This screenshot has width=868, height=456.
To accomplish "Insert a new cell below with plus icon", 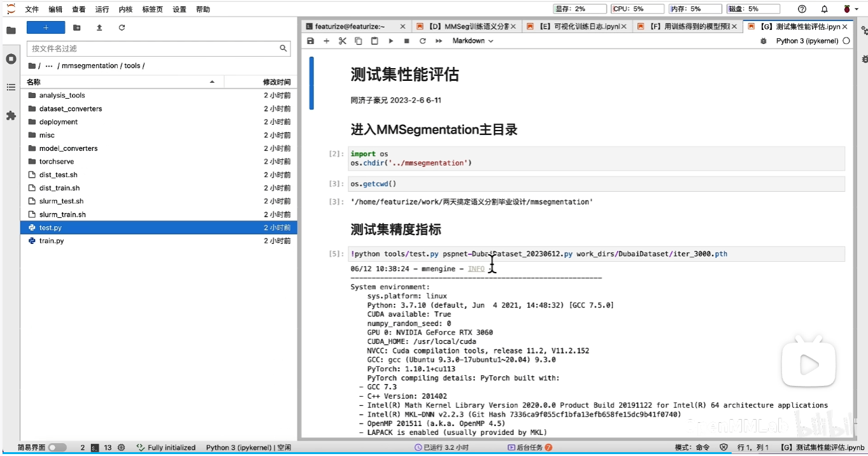I will point(325,41).
